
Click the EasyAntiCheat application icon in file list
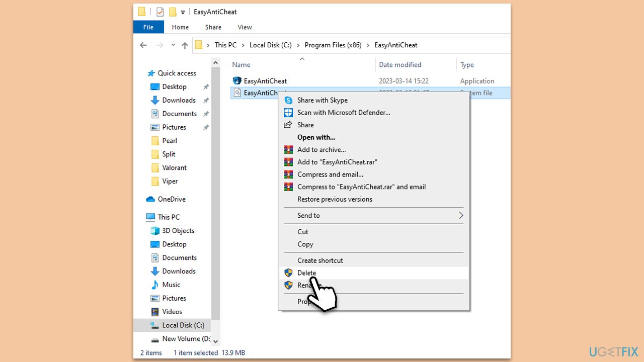(x=237, y=80)
